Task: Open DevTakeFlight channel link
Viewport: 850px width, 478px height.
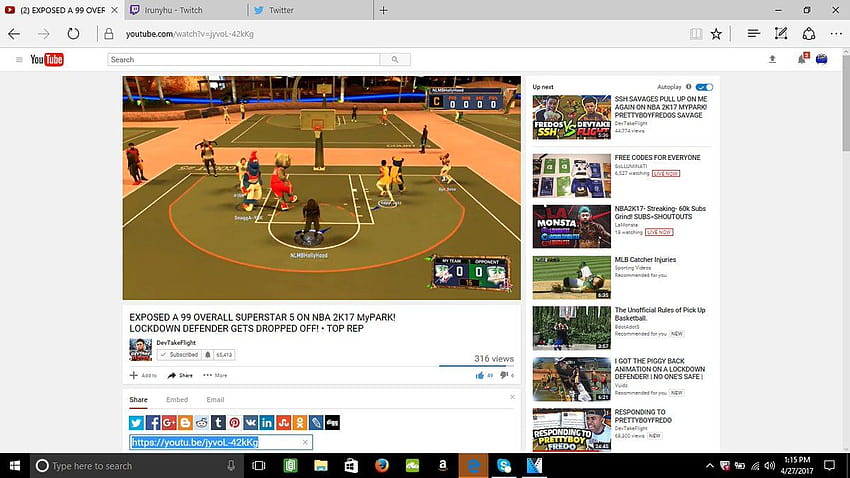Action: click(176, 343)
